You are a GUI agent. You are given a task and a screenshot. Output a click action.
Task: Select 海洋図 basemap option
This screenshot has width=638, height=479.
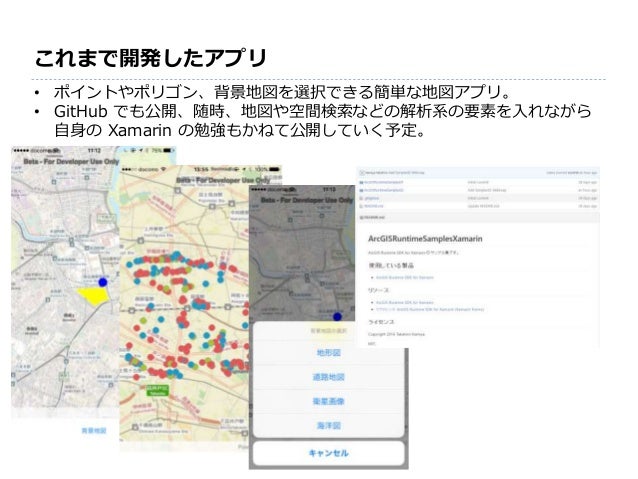point(328,426)
